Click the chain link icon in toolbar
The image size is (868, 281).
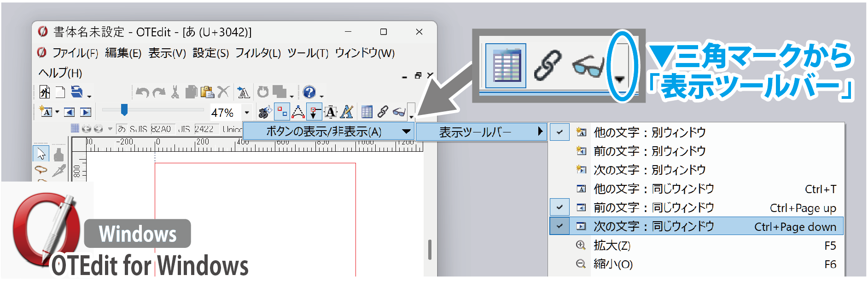383,112
